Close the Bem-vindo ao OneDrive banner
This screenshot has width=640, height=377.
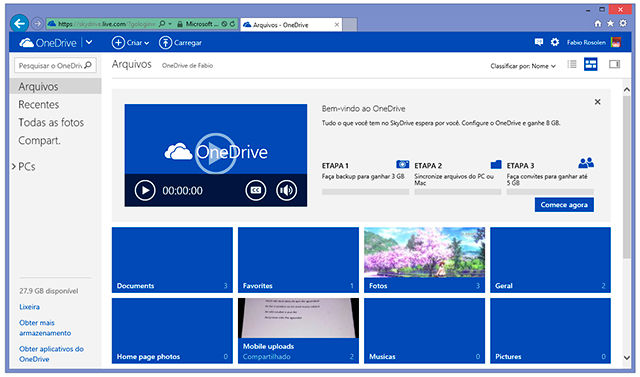(x=598, y=102)
